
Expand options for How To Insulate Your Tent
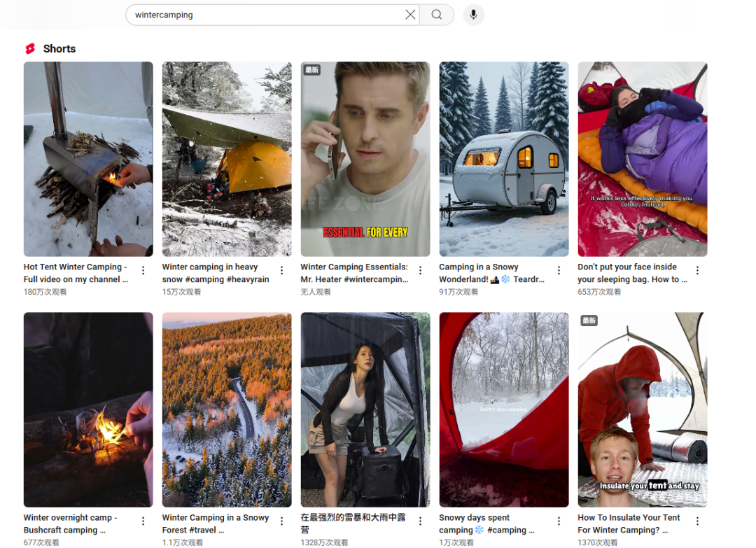click(x=697, y=521)
